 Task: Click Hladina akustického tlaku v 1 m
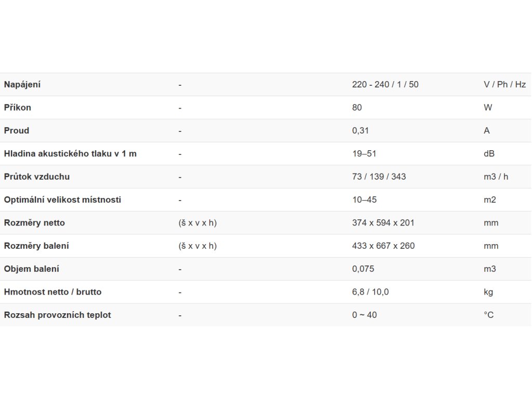tap(70, 154)
